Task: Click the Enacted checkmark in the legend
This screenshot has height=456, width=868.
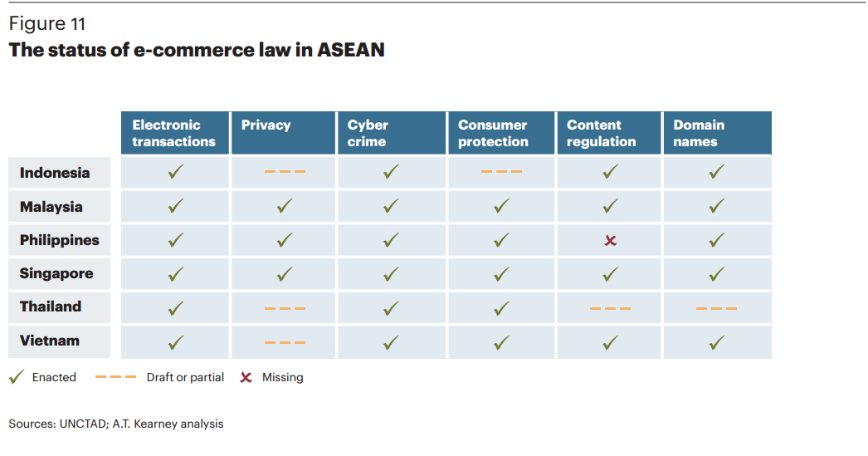Action: [16, 377]
